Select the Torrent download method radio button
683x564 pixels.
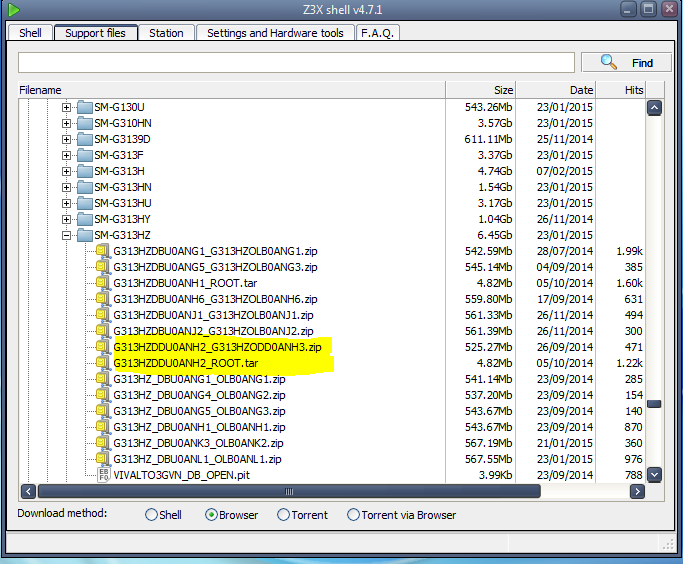click(x=283, y=515)
